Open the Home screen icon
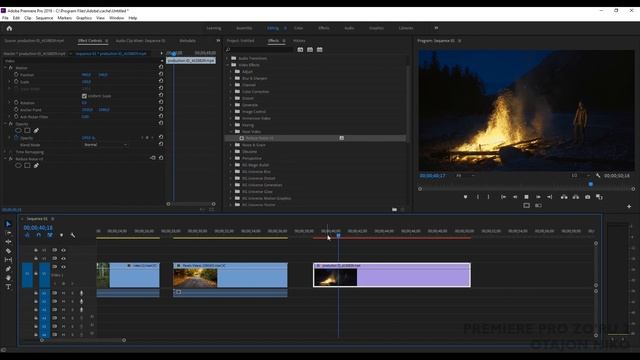This screenshot has height=360, width=640. pyautogui.click(x=9, y=28)
